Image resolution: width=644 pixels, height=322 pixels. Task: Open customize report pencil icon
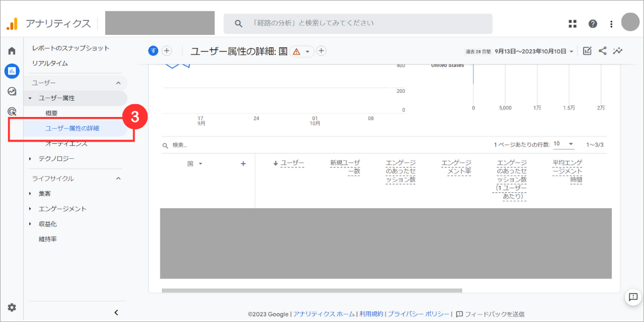tap(587, 51)
